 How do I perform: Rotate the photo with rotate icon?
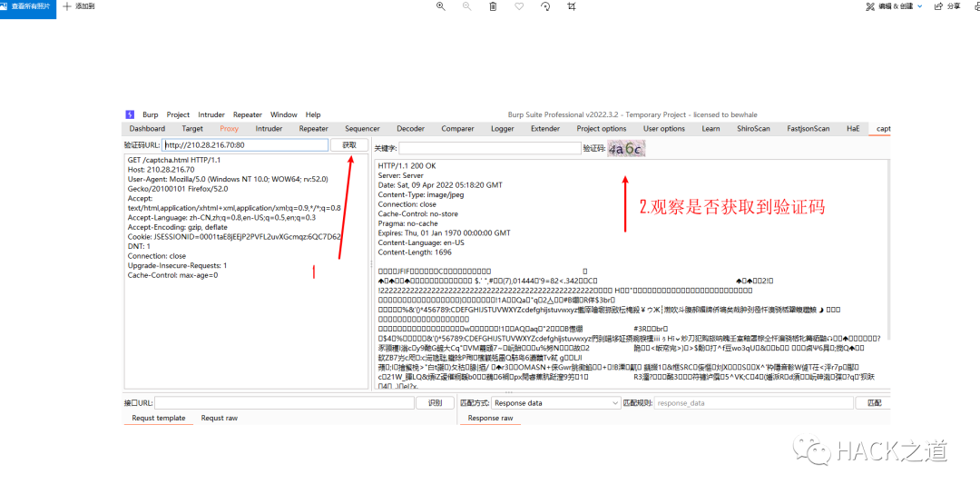coord(545,6)
